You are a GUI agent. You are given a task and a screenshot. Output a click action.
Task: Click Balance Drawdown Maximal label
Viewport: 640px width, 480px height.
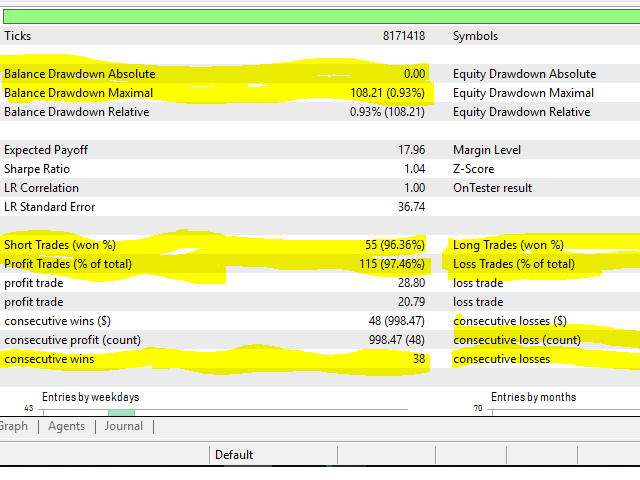coord(78,93)
